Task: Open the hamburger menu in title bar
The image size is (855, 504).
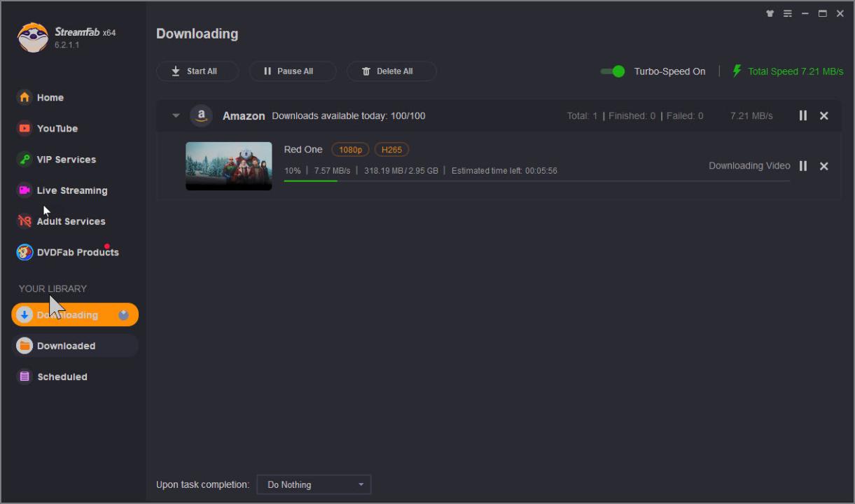Action: [x=788, y=13]
